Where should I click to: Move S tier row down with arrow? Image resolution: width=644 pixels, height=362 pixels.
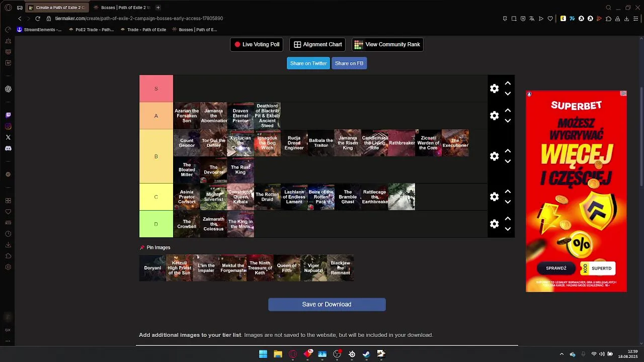click(508, 94)
